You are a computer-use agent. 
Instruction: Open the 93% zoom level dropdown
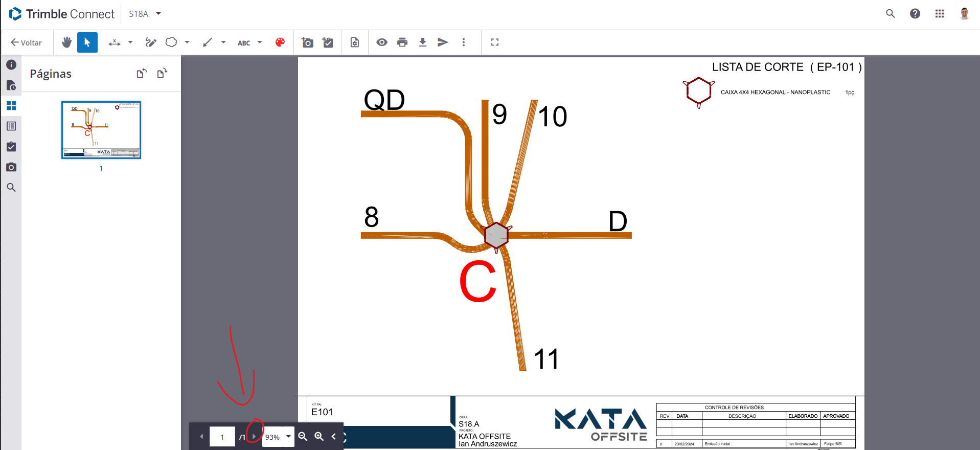[278, 437]
